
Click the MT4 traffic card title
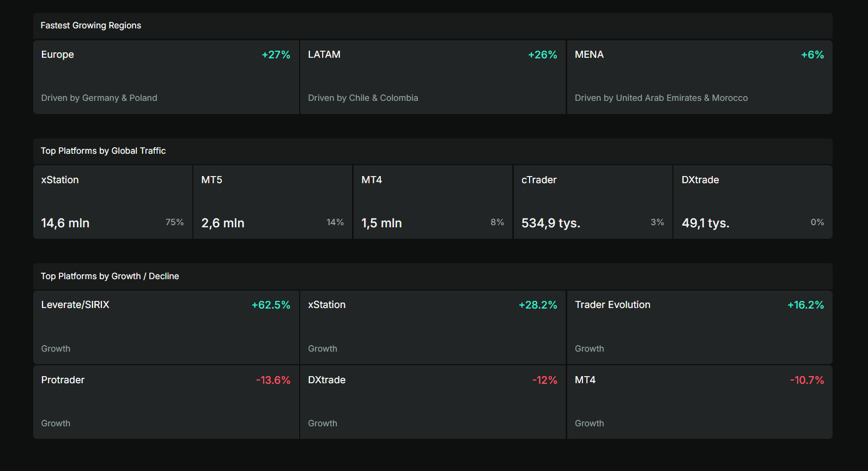coord(372,180)
